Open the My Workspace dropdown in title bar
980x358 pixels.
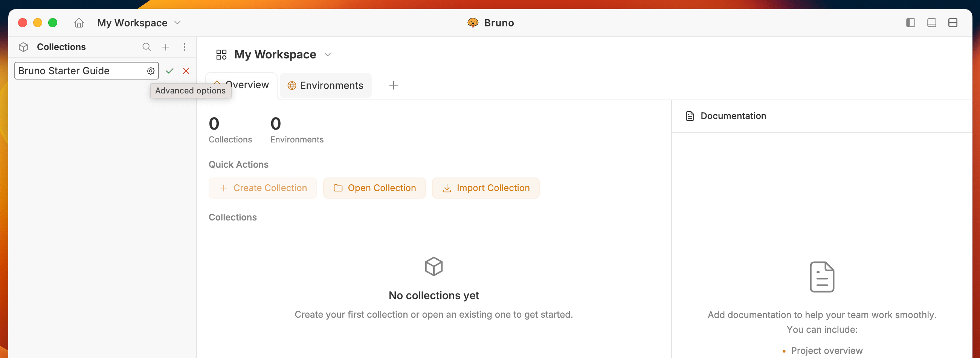[x=139, y=23]
